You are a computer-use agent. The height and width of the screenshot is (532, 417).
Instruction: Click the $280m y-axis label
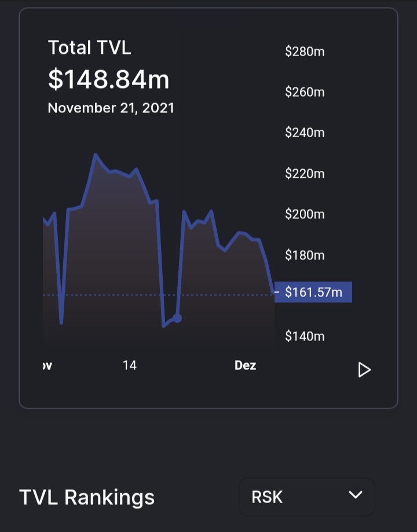[x=305, y=52]
